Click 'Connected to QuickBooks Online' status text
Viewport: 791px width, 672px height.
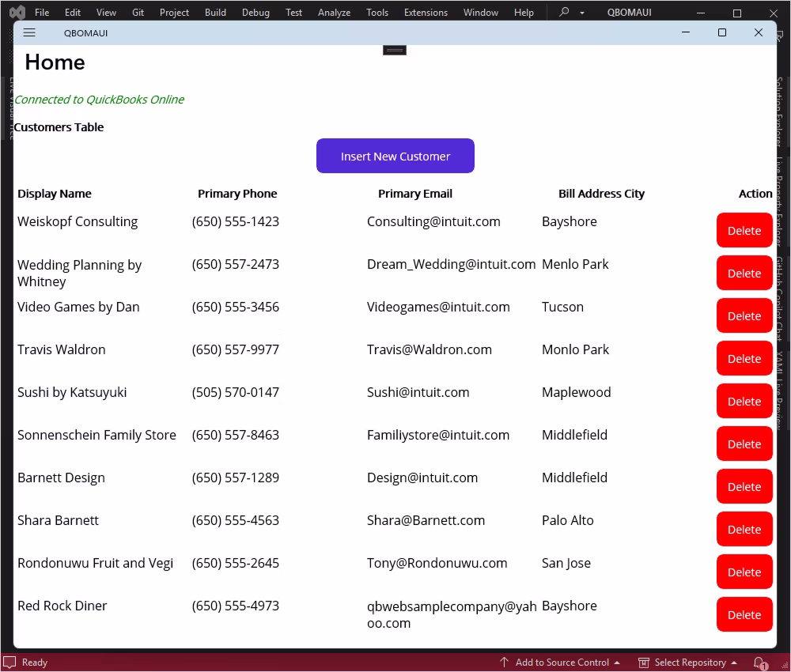[x=99, y=100]
